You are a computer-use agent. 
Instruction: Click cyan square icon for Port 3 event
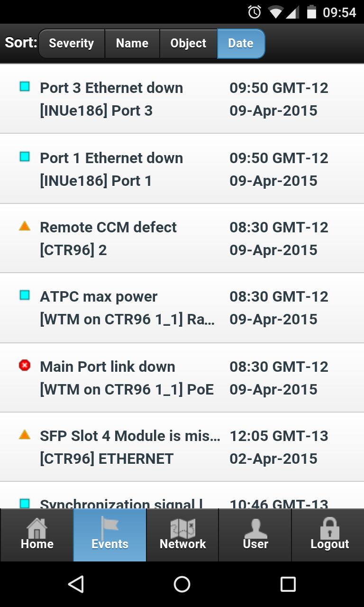point(25,87)
